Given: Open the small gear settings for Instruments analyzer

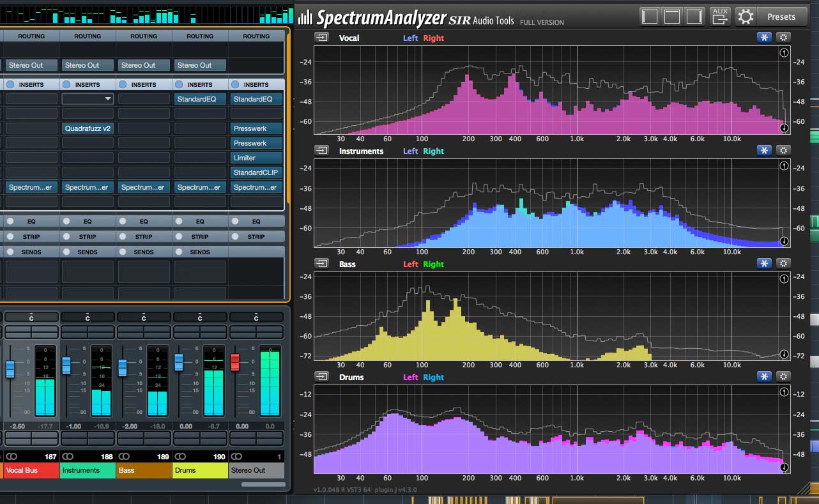Looking at the screenshot, I should click(783, 151).
